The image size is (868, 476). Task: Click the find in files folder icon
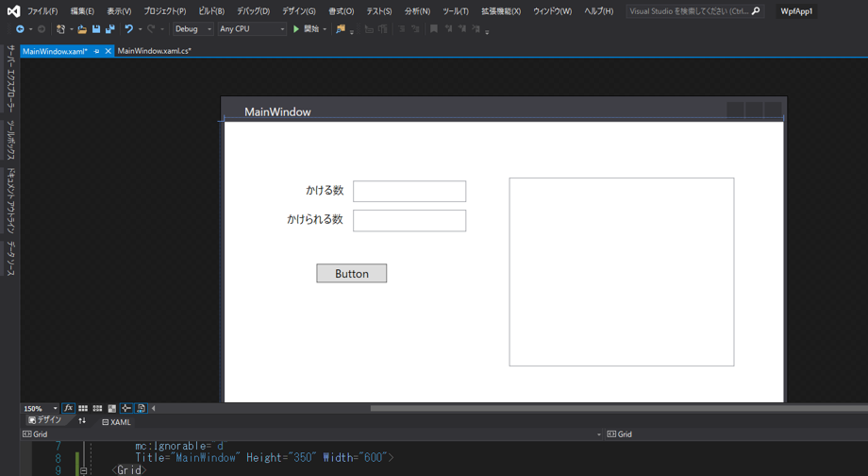341,29
